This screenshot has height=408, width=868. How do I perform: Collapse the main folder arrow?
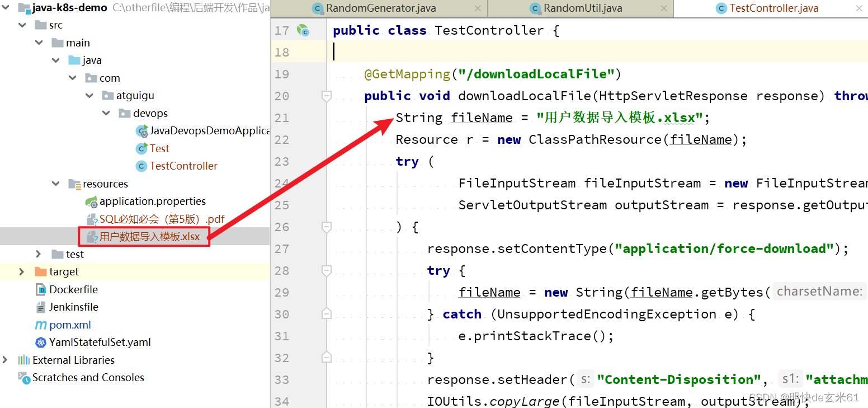point(39,43)
